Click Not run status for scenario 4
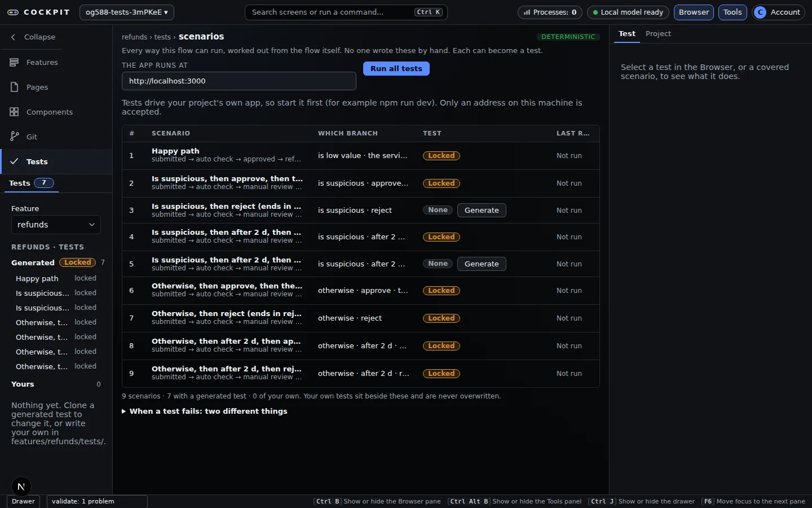Screen dimensions: 812x508 pos(569,237)
